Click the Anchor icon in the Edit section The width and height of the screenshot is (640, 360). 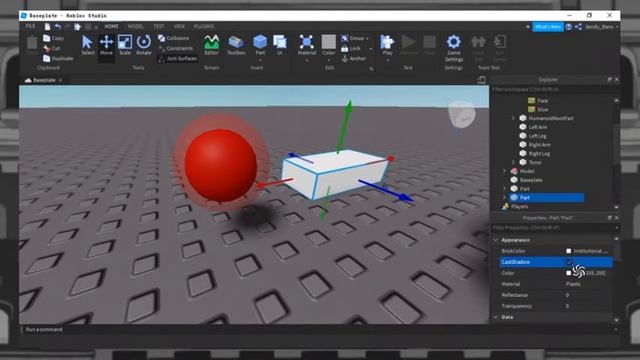(344, 58)
